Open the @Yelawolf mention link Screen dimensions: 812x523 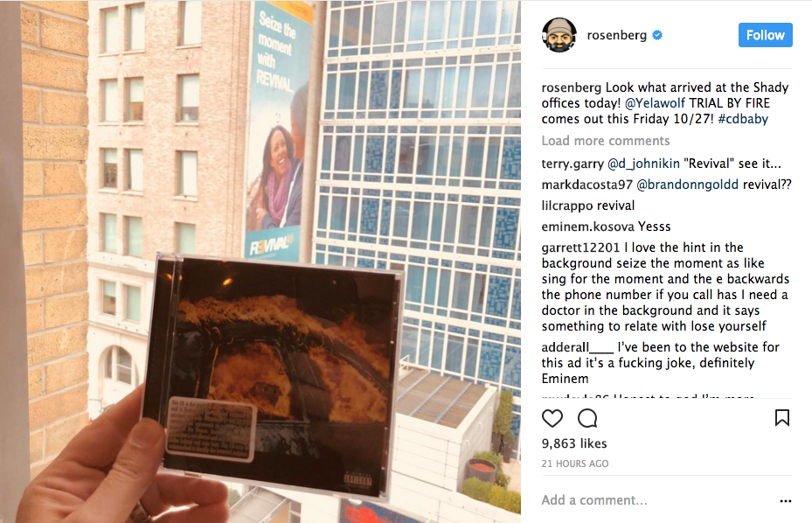pos(655,103)
